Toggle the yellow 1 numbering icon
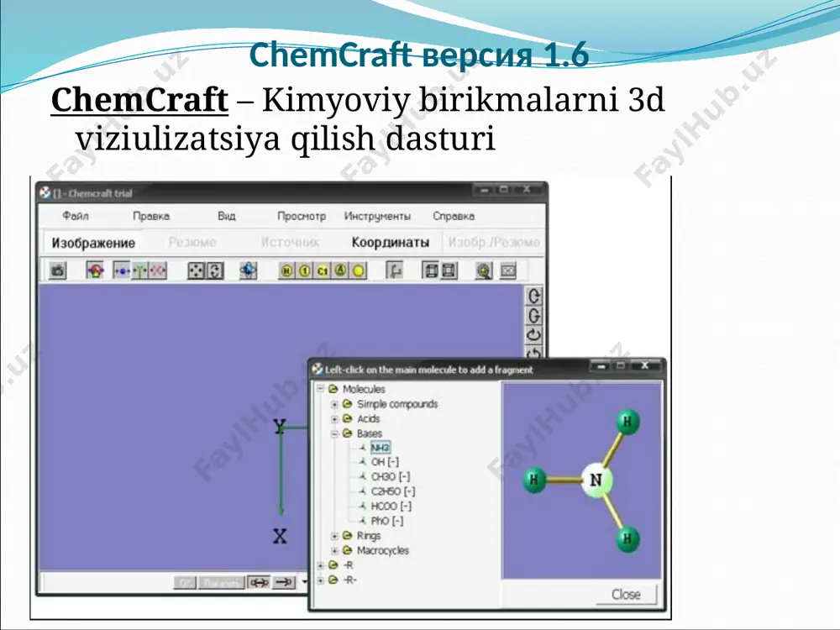The width and height of the screenshot is (840, 630). click(304, 271)
